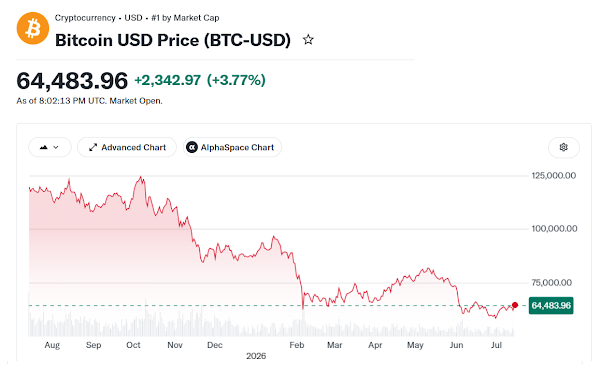Open chart settings gear icon
The width and height of the screenshot is (600, 374).
(564, 147)
